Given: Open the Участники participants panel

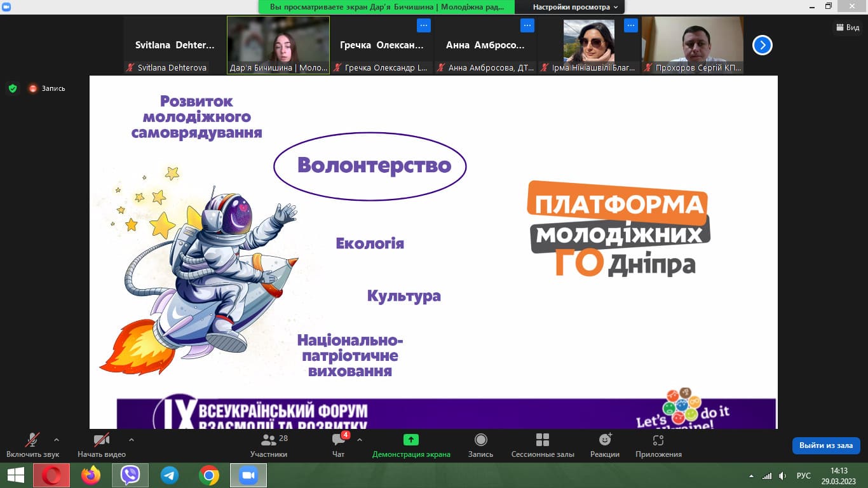Looking at the screenshot, I should pos(269,445).
